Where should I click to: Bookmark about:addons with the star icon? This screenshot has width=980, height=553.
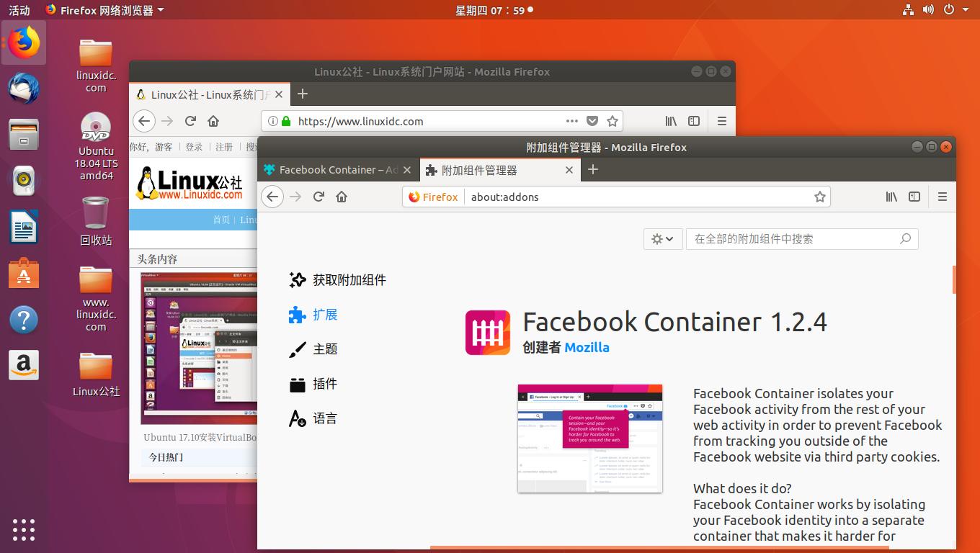pyautogui.click(x=819, y=197)
